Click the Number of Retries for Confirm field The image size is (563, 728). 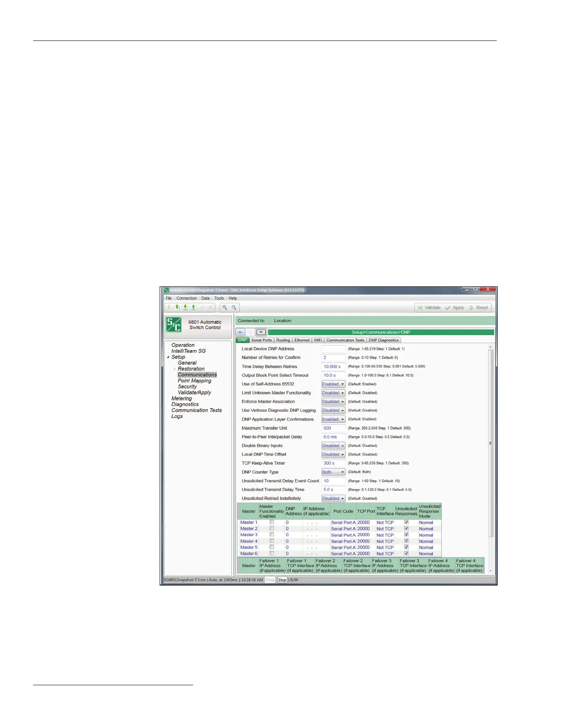click(333, 358)
